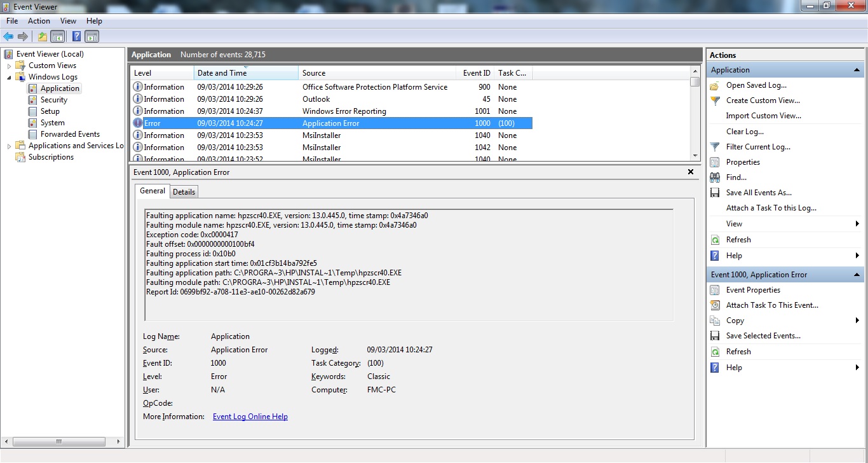The height and width of the screenshot is (463, 868).
Task: Click the blue Help toolbar icon
Action: click(76, 36)
